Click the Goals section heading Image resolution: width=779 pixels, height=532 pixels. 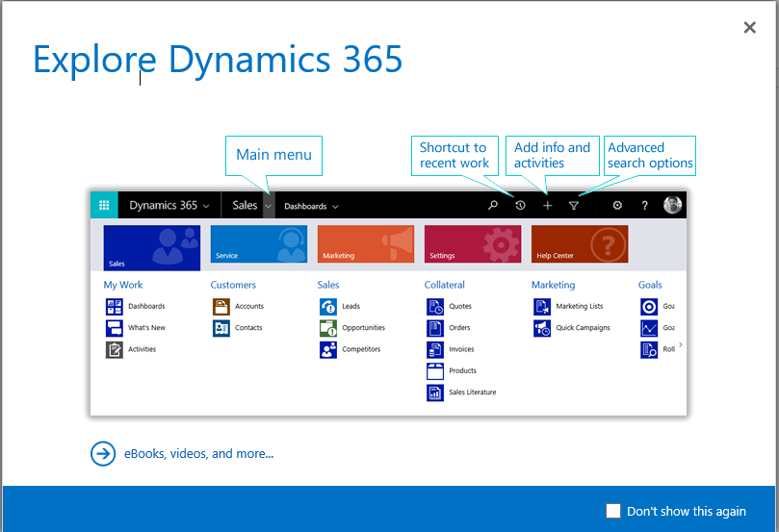650,285
